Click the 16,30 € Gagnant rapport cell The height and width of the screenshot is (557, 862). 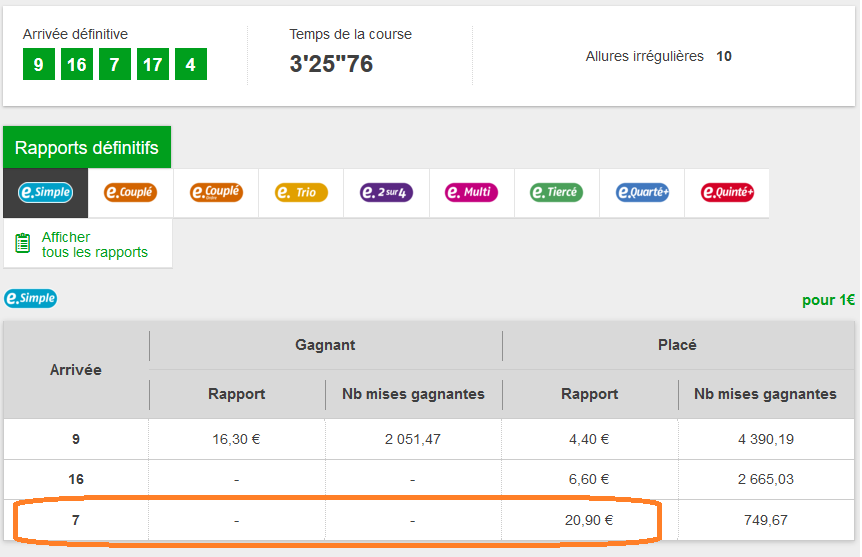[x=236, y=438]
